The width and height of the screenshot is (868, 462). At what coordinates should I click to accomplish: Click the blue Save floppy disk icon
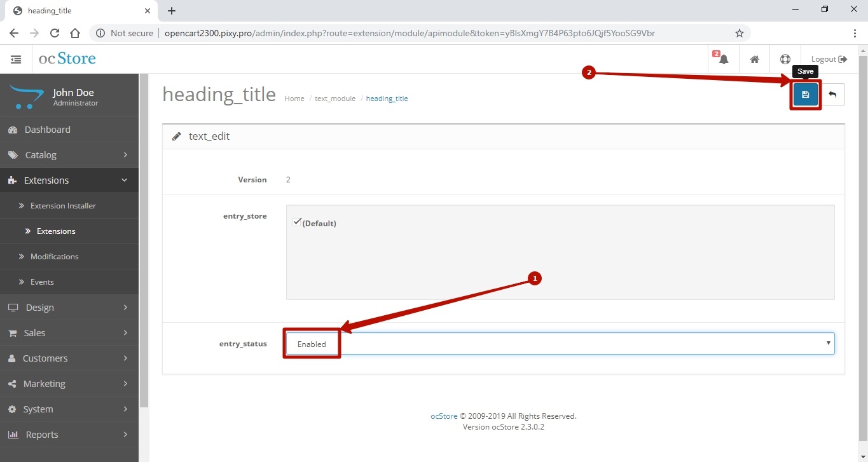[x=805, y=95]
